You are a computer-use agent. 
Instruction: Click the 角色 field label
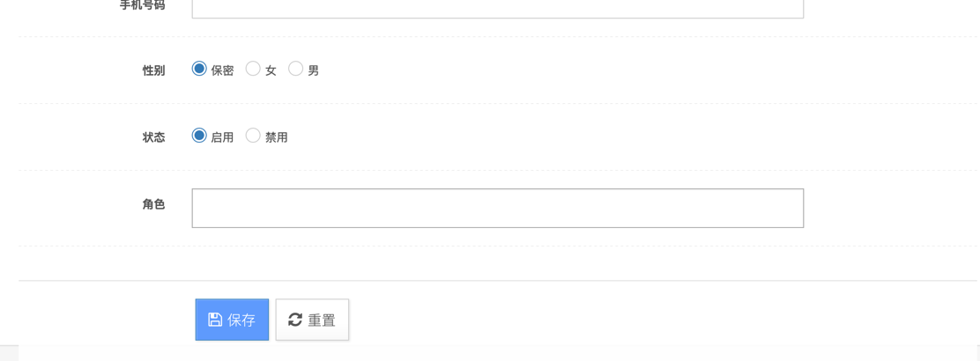(x=153, y=204)
